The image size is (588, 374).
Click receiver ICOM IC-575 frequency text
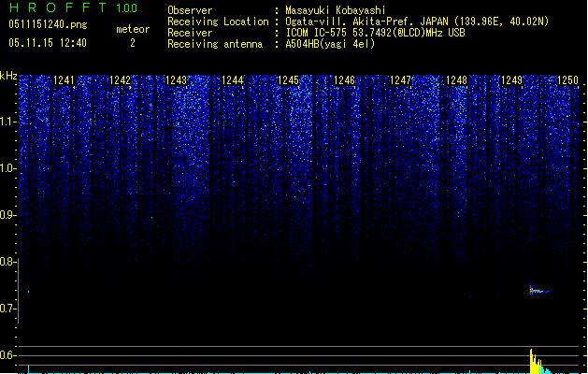coord(376,33)
